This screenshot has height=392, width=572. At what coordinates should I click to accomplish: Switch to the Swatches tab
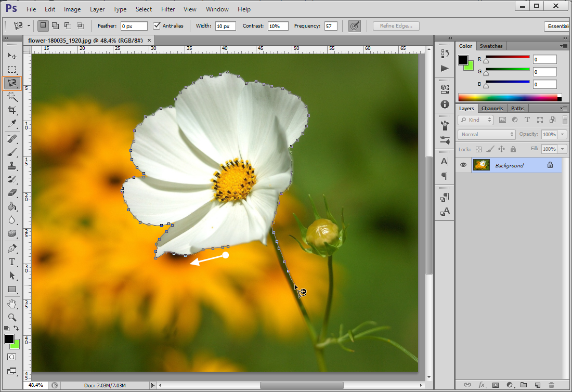pos(491,46)
